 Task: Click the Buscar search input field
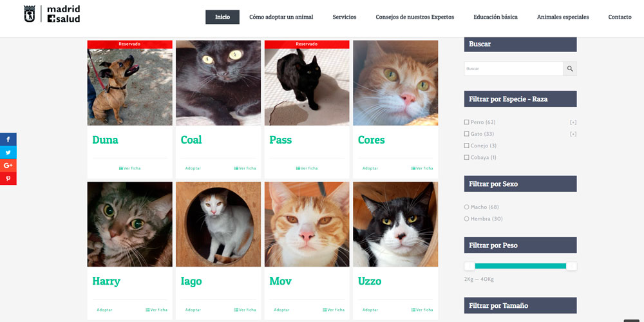pyautogui.click(x=513, y=69)
